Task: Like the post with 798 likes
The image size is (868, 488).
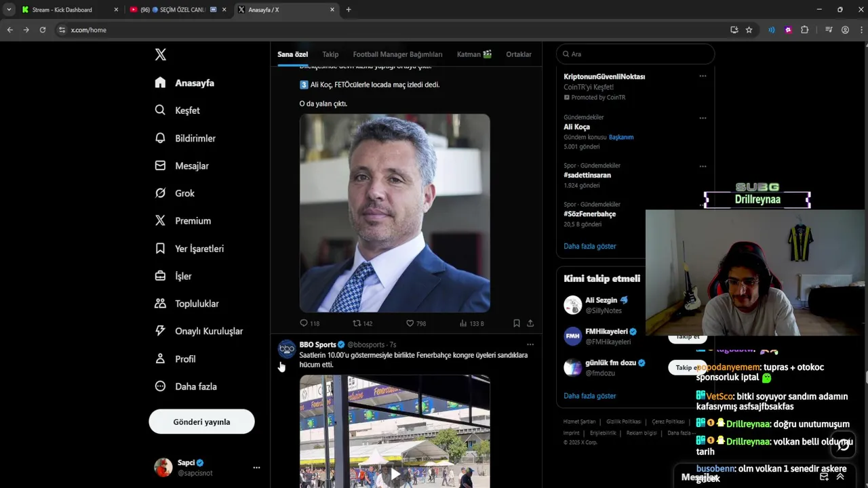Action: [416, 323]
